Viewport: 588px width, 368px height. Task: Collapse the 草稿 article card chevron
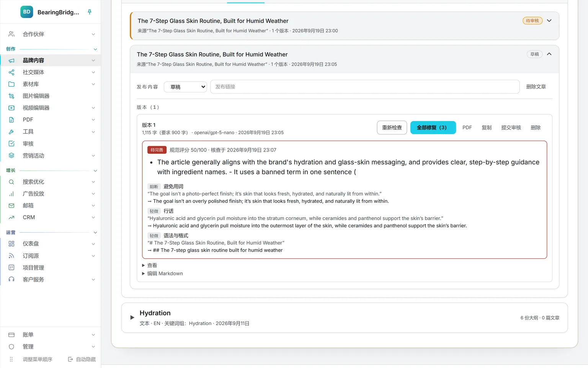pyautogui.click(x=549, y=54)
